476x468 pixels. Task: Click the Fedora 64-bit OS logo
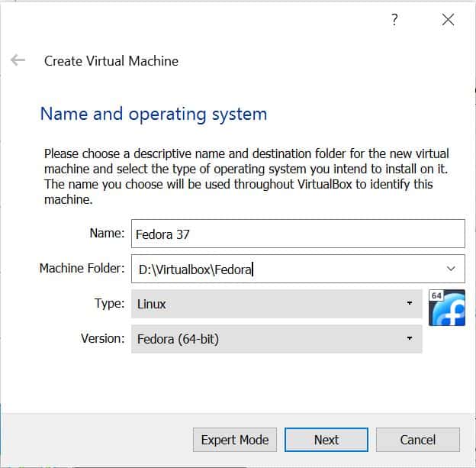pos(447,308)
